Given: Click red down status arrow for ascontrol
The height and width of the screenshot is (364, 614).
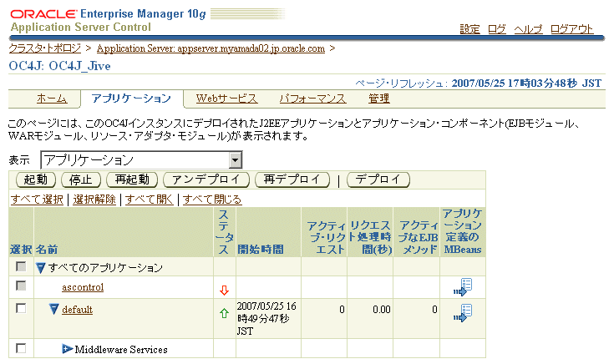Looking at the screenshot, I should (224, 290).
